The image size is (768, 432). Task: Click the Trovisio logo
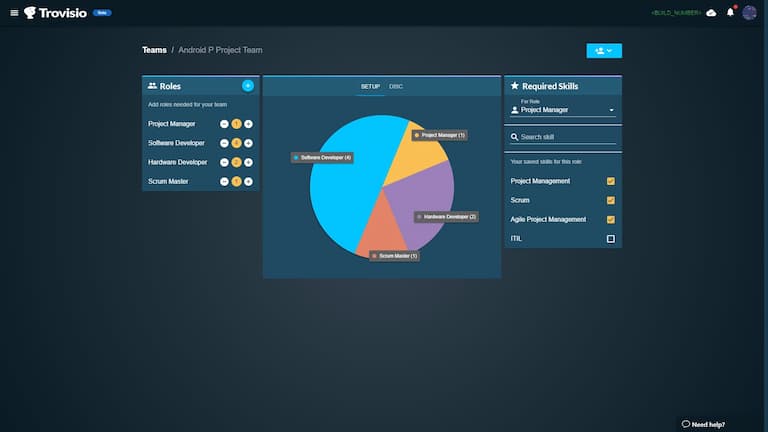[x=58, y=13]
